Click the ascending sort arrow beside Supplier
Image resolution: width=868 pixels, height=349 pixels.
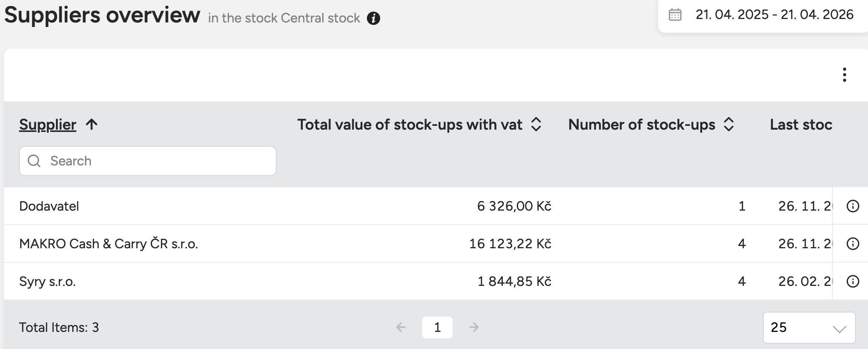tap(92, 124)
